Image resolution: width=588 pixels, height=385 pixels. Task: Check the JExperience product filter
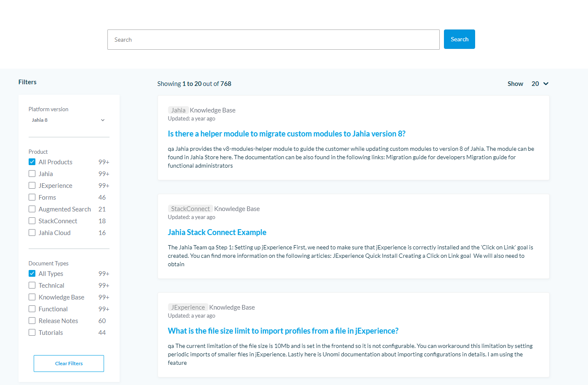click(32, 185)
